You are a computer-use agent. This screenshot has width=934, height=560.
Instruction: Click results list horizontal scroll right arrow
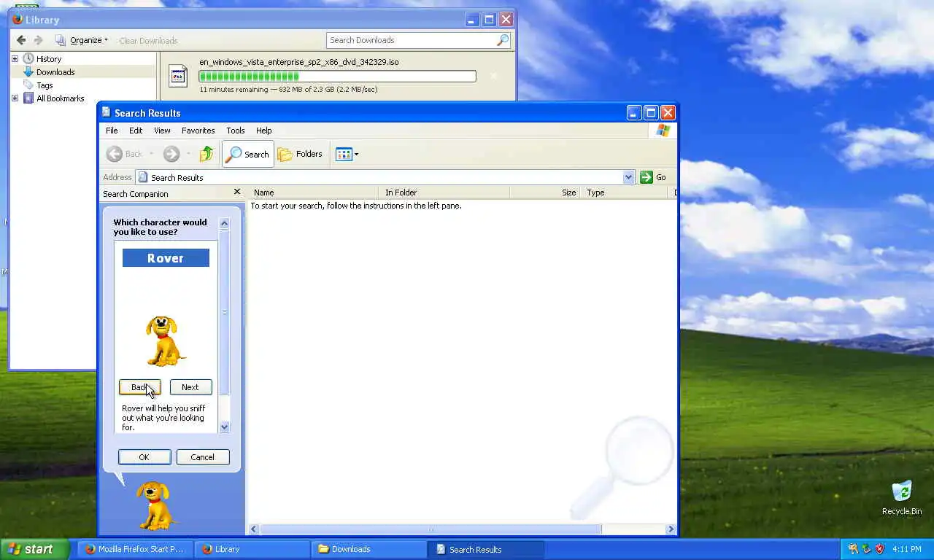click(x=671, y=529)
